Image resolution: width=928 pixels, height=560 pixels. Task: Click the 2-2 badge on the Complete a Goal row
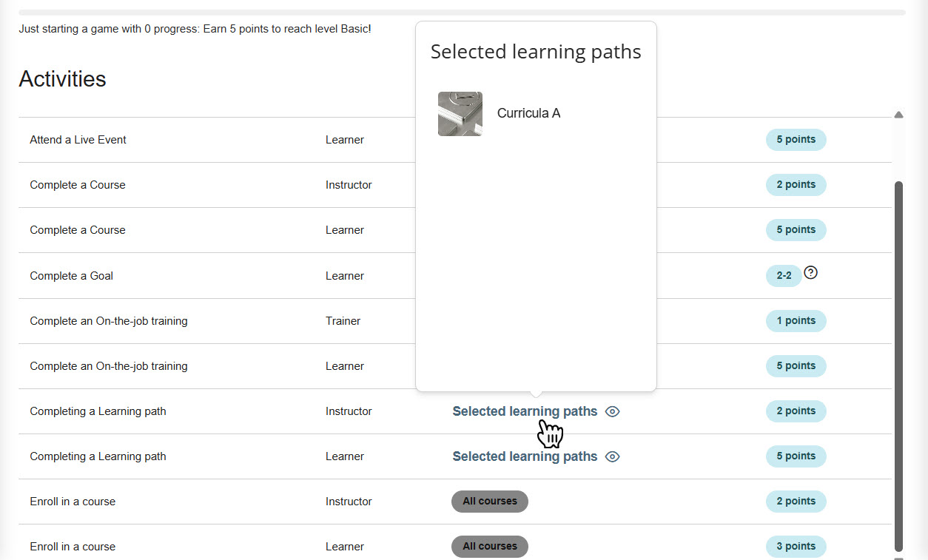(x=783, y=275)
